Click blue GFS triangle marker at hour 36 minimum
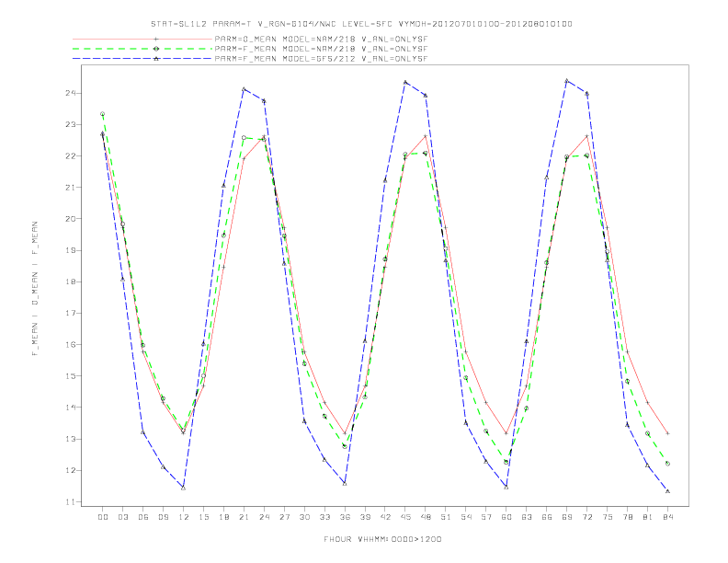 click(x=345, y=484)
